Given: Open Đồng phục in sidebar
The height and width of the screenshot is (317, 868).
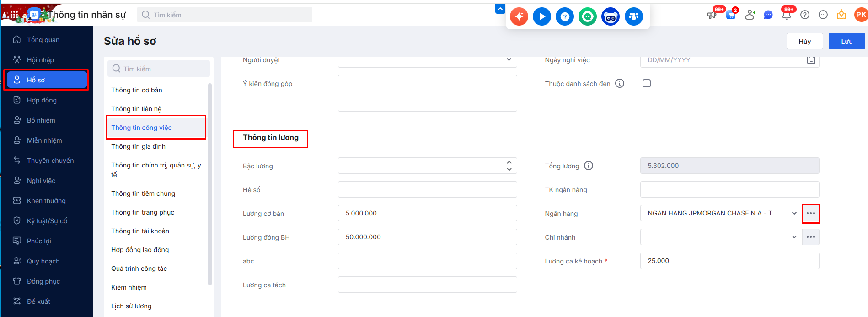Looking at the screenshot, I should pos(48,281).
